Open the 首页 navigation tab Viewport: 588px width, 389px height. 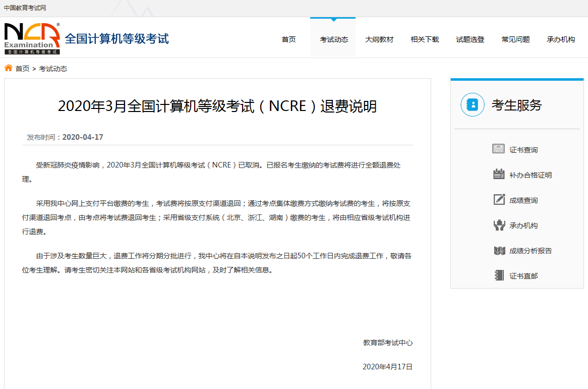pos(288,39)
